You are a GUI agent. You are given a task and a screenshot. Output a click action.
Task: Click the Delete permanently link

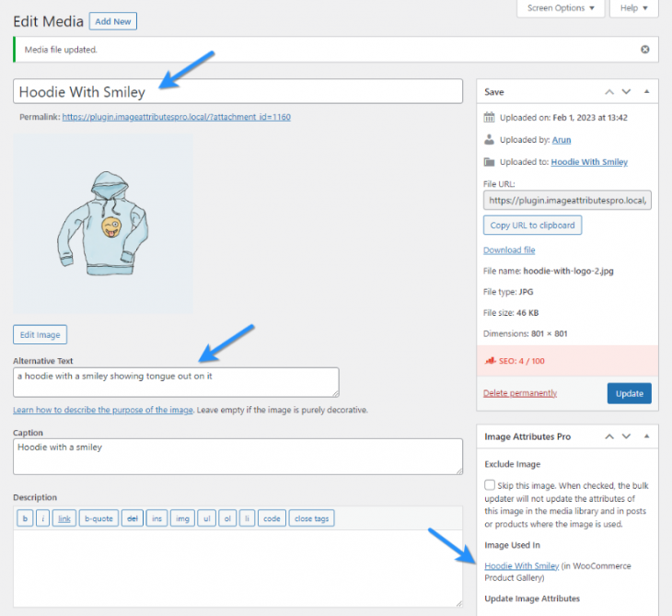click(520, 393)
